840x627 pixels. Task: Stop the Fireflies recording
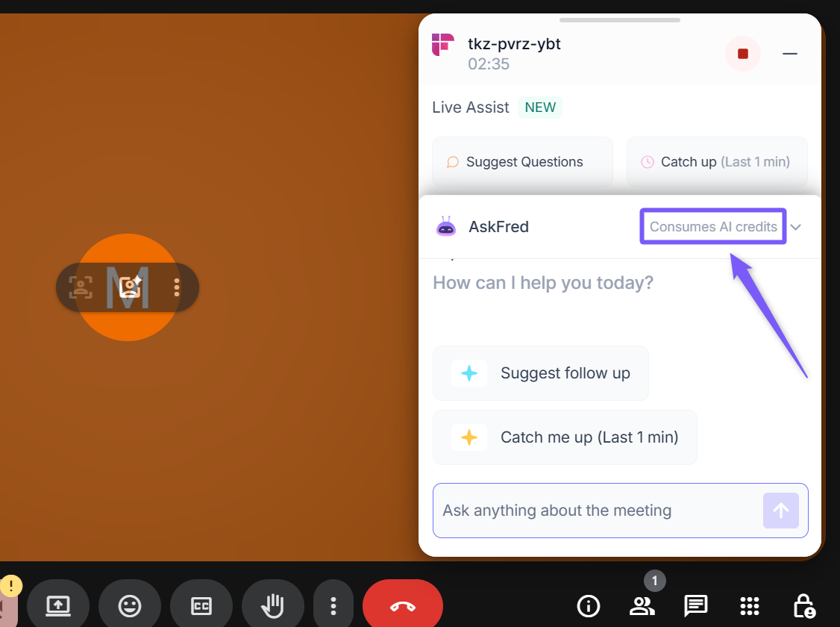pyautogui.click(x=742, y=54)
